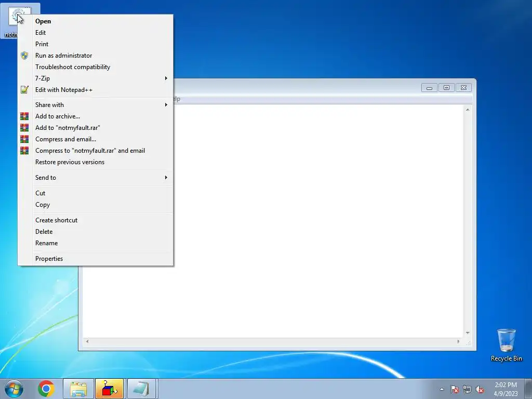Open Windows Explorer from the taskbar

pos(78,389)
